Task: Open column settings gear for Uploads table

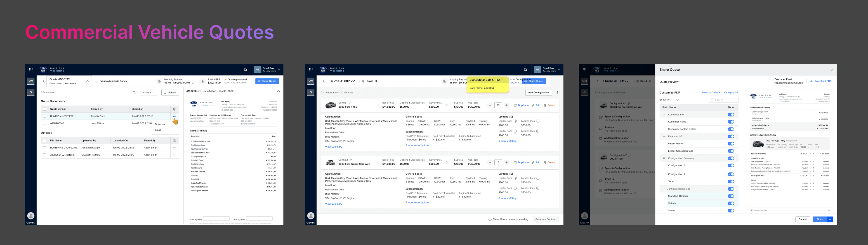Action: point(175,141)
